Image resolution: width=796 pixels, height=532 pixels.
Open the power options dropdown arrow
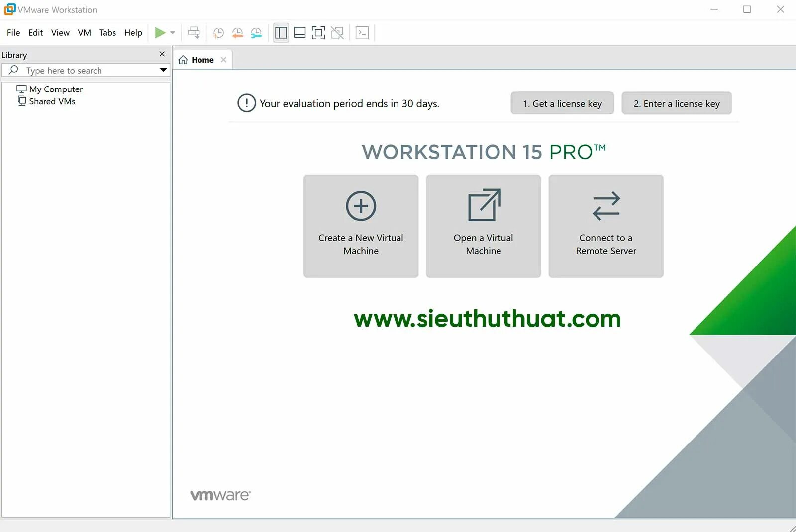click(x=173, y=33)
